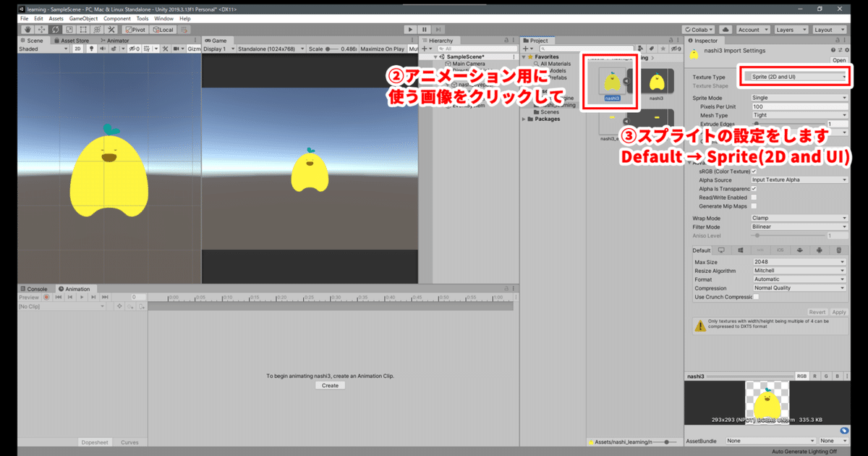Click the Project panel add (+) button
Viewport: 868px width, 456px height.
tap(528, 48)
